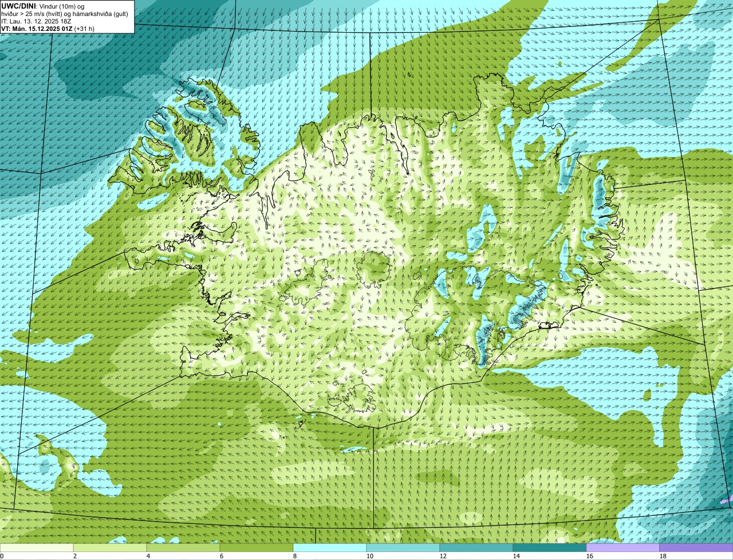The height and width of the screenshot is (560, 733).
Task: Click the teal 12–14 m/s legend segment
Action: pos(476,548)
